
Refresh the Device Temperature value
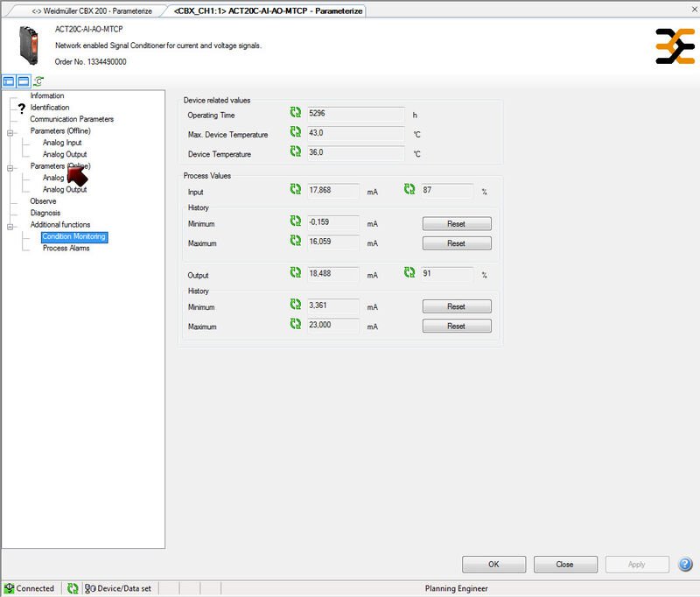click(296, 151)
